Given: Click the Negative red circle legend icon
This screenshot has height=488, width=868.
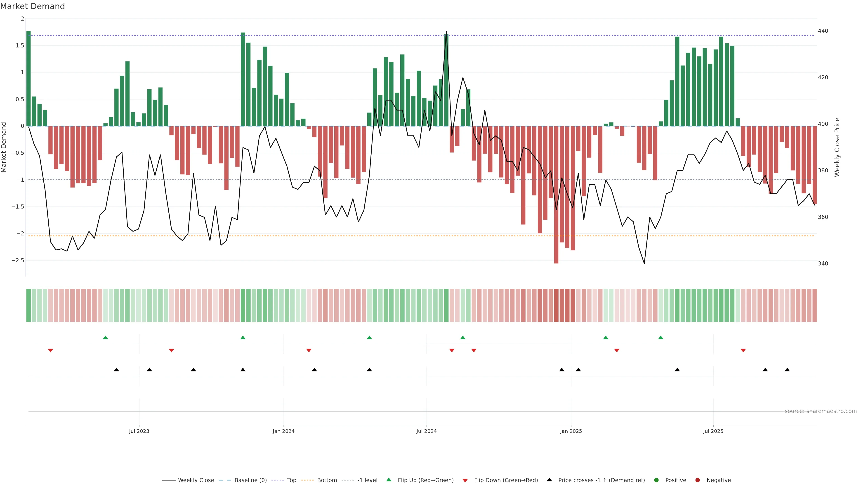Looking at the screenshot, I should tap(698, 480).
